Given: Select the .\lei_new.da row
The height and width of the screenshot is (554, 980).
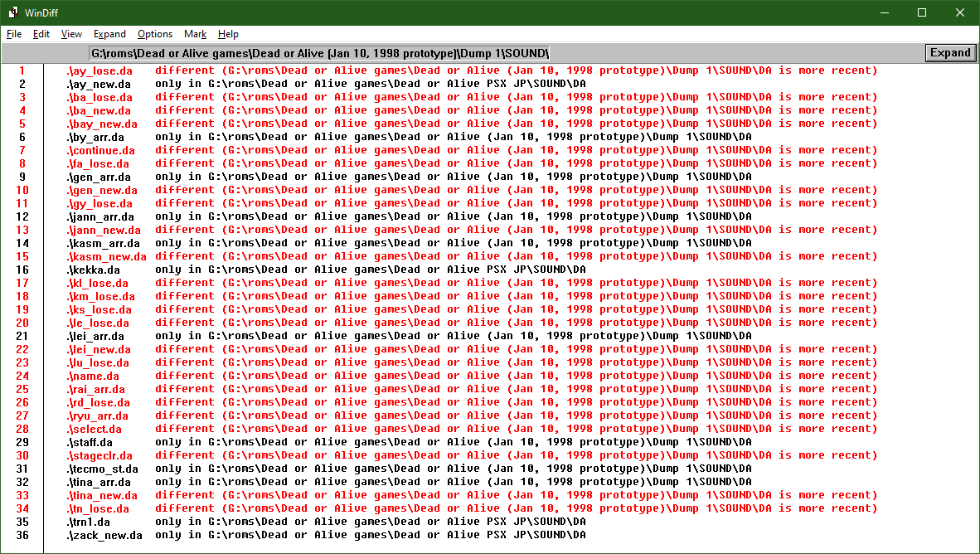Looking at the screenshot, I should [472, 349].
